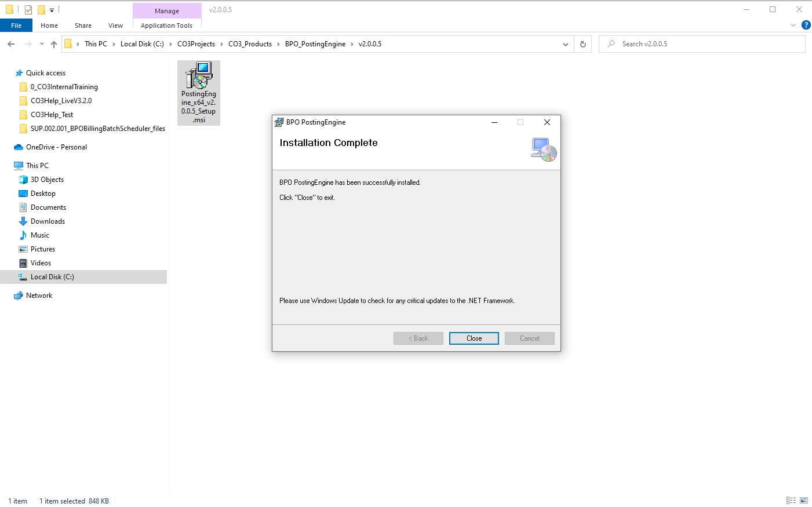Open Customize Quick Access Toolbar dropdown
Image resolution: width=812 pixels, height=507 pixels.
(52, 10)
